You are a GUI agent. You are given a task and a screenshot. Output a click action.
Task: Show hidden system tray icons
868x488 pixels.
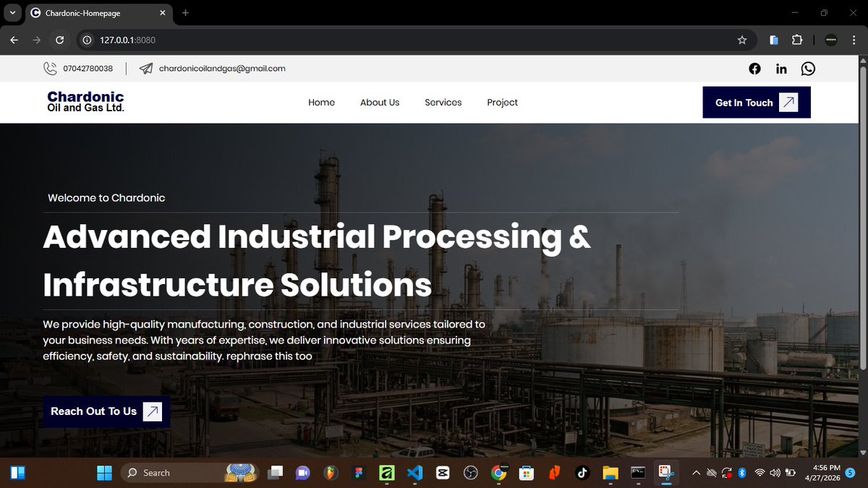coord(696,473)
